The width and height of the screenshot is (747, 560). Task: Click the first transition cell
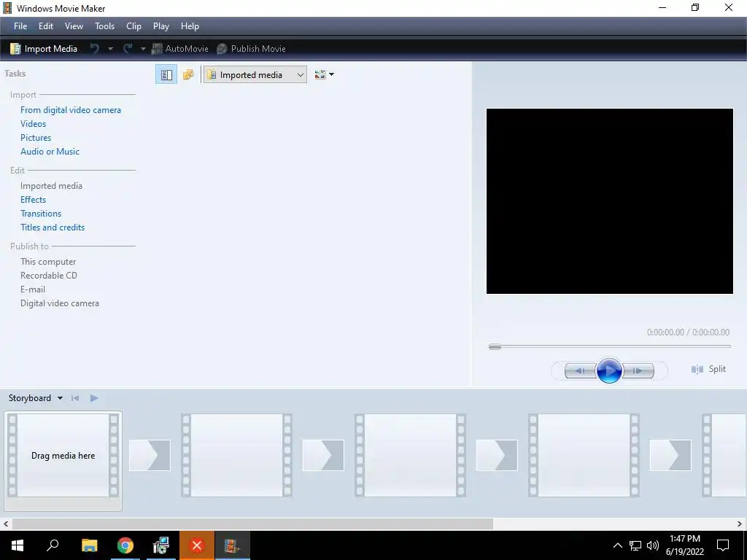pyautogui.click(x=150, y=455)
